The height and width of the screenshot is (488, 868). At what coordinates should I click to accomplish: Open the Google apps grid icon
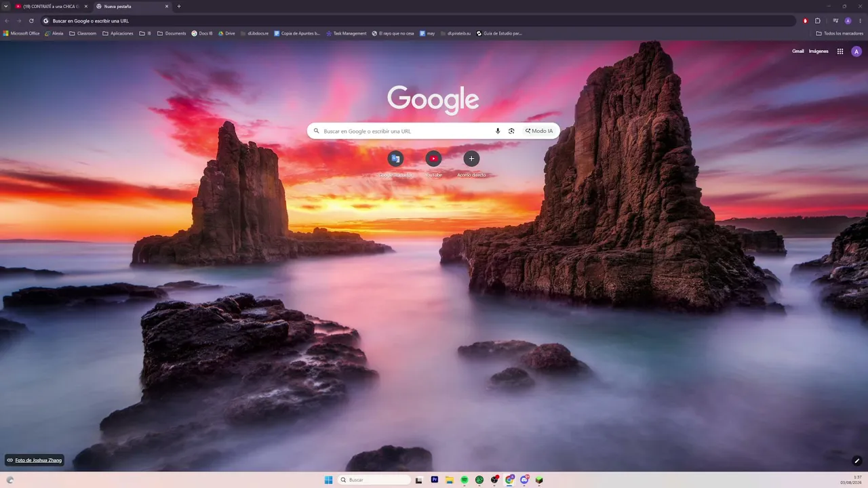840,52
